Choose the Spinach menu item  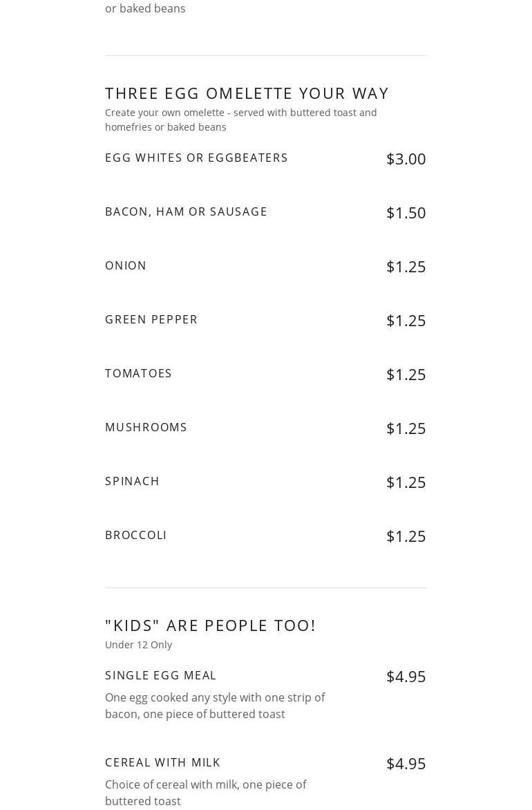coord(132,481)
